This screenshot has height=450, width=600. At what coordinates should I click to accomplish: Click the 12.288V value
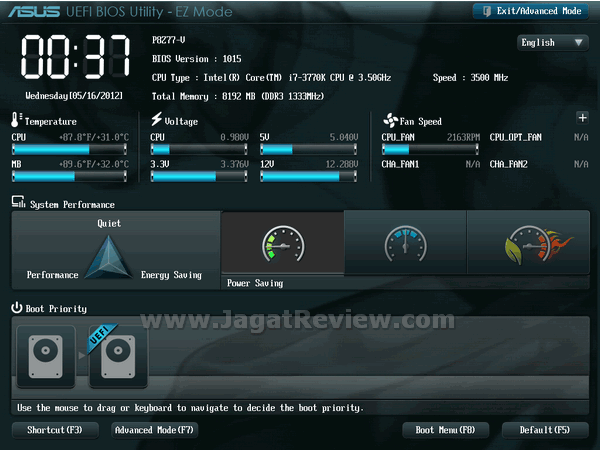pyautogui.click(x=342, y=164)
